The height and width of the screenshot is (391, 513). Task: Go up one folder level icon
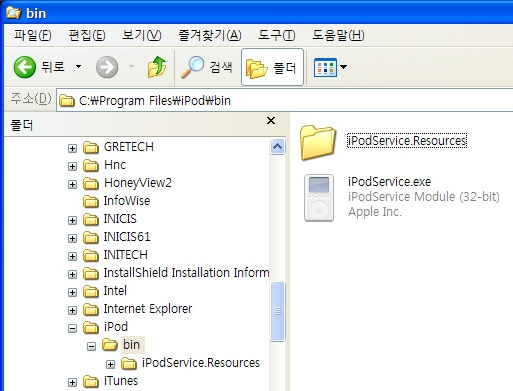[x=157, y=67]
